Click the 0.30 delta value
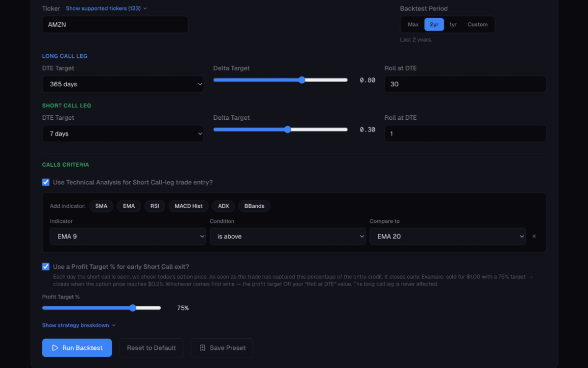Image resolution: width=588 pixels, height=368 pixels. [367, 130]
